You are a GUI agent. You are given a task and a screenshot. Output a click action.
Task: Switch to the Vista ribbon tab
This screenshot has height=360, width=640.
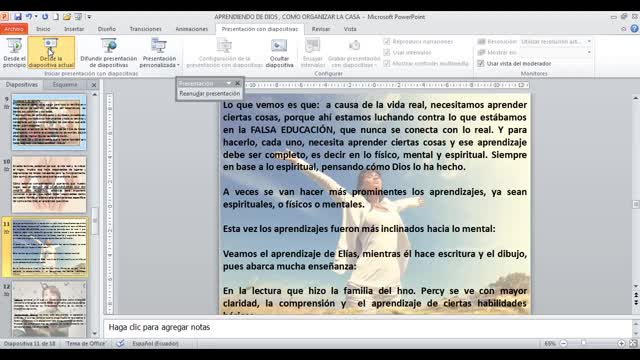(x=350, y=29)
